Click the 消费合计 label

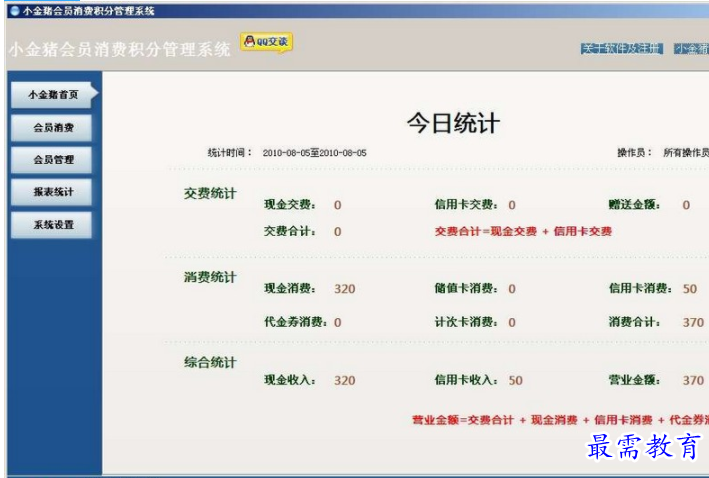tap(634, 322)
